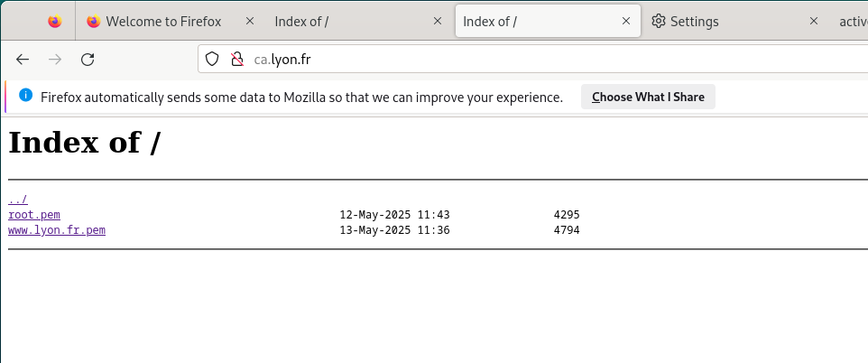Click the blue info icon in notification bar
This screenshot has height=363, width=868.
click(x=25, y=96)
